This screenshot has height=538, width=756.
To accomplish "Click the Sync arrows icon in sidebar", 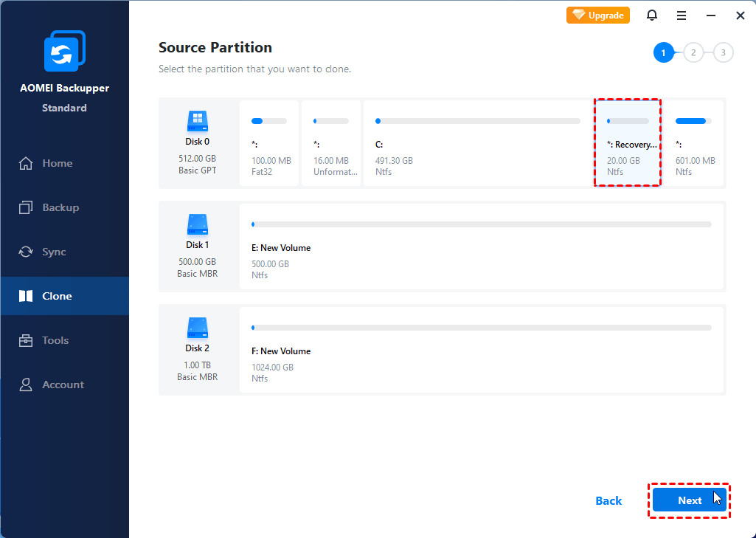I will (x=26, y=252).
